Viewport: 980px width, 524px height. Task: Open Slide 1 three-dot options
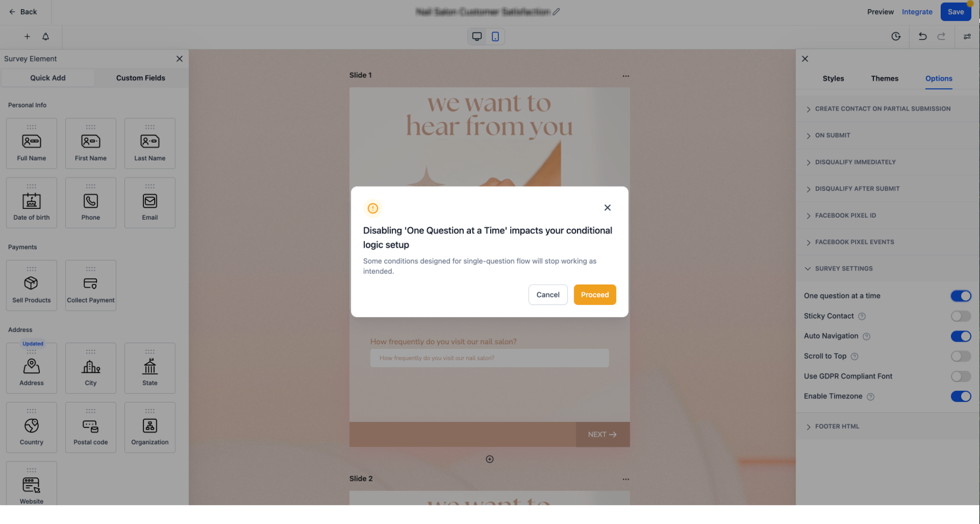click(626, 76)
